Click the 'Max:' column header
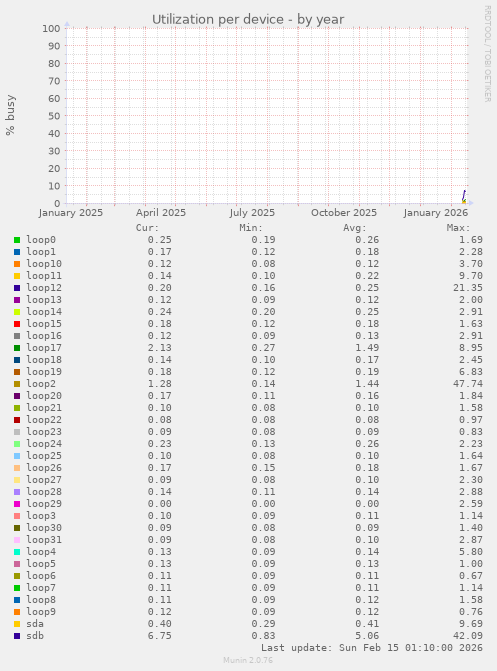 point(458,228)
